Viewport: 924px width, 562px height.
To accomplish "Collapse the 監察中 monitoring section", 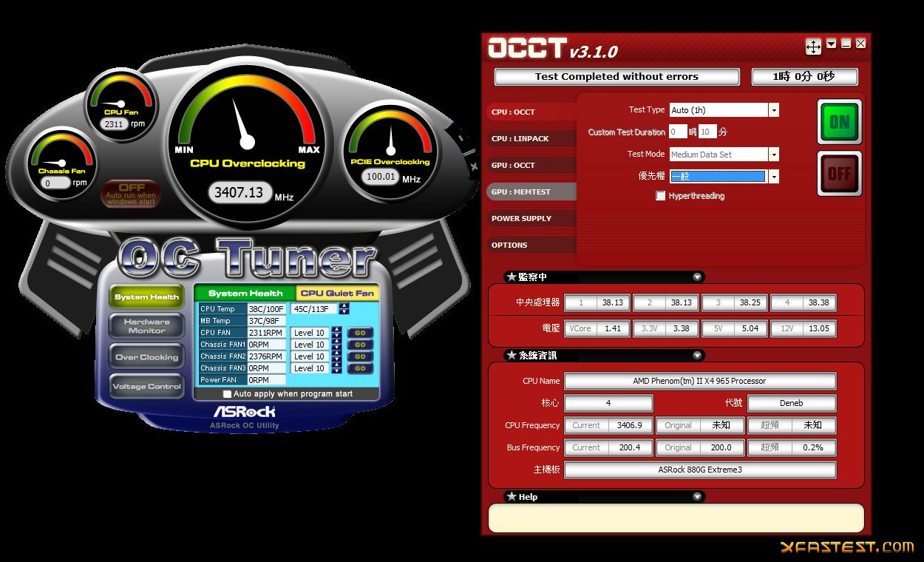I will click(x=697, y=277).
